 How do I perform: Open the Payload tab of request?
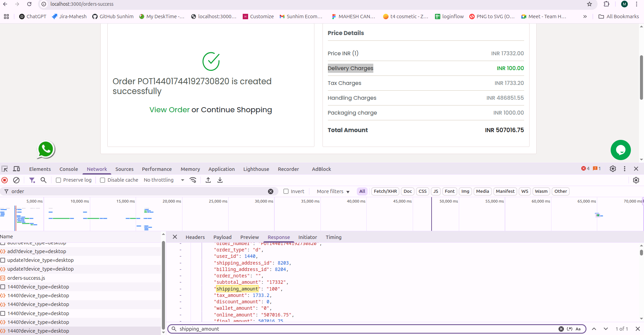223,237
